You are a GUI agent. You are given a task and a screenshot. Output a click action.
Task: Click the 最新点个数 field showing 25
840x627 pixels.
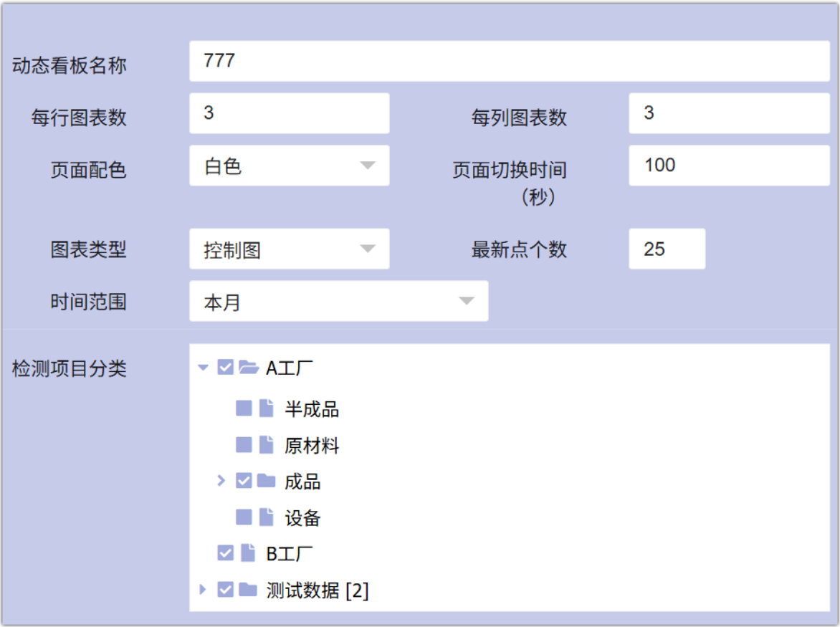pyautogui.click(x=667, y=249)
